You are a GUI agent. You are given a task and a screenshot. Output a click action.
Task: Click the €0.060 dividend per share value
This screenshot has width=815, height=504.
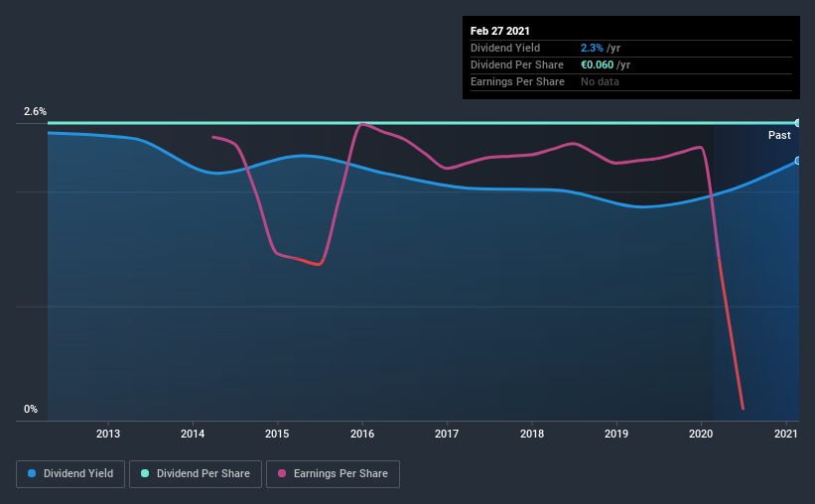coord(598,64)
